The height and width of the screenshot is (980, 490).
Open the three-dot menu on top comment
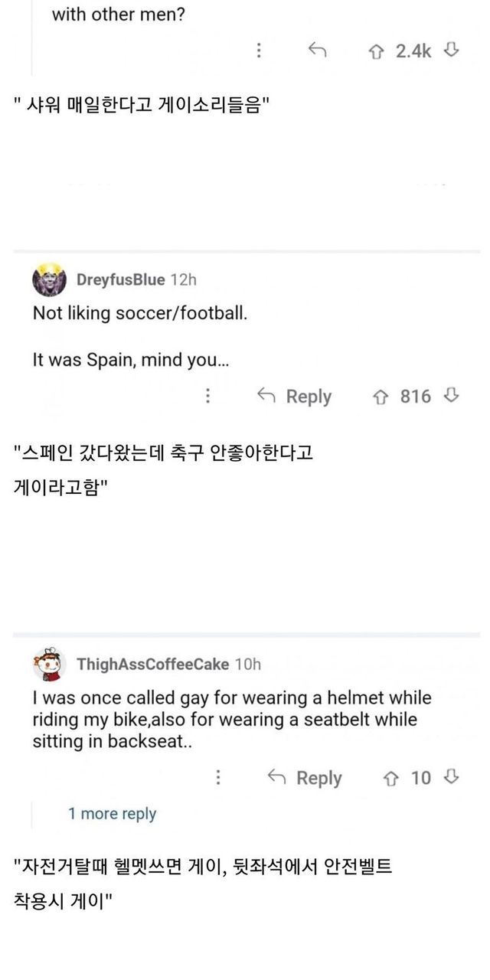pos(259,51)
